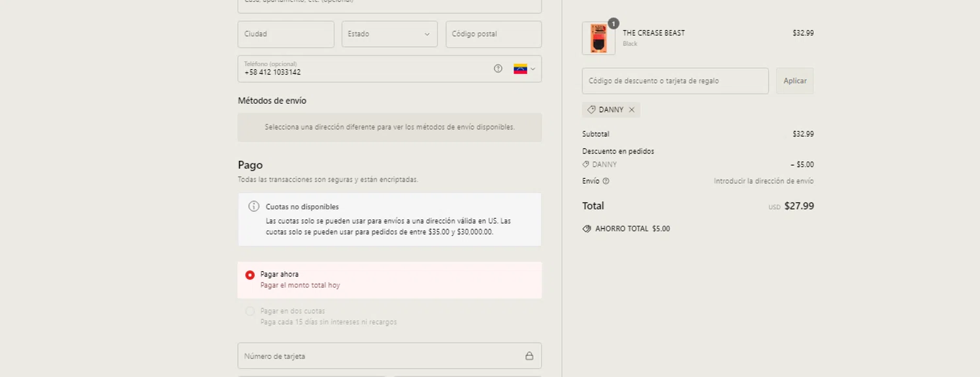
Task: Focus the Código postal field
Action: coord(493,34)
